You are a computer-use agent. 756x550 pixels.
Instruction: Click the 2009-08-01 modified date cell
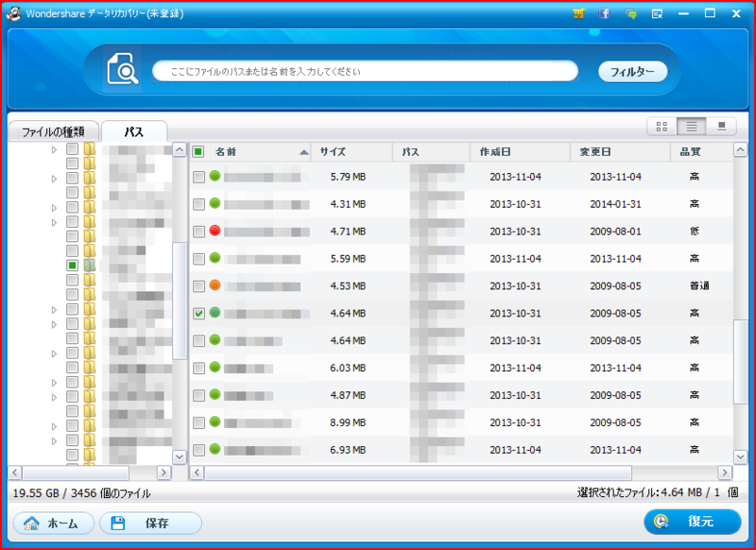click(616, 232)
